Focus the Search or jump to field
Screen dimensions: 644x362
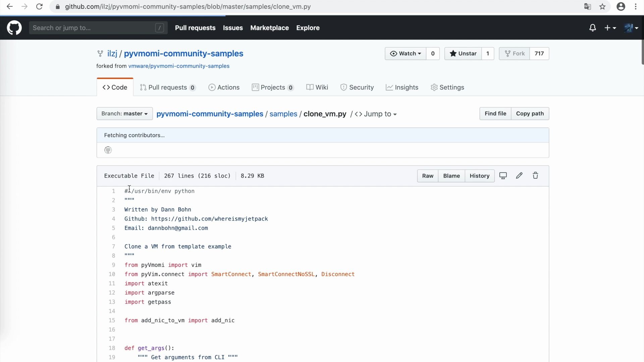[92, 28]
